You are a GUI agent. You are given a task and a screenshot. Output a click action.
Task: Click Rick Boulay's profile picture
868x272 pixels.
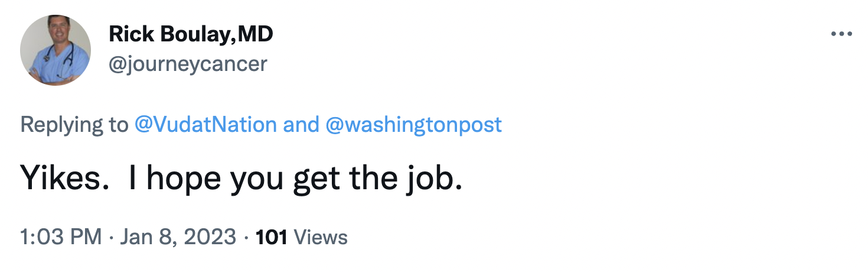pyautogui.click(x=56, y=50)
